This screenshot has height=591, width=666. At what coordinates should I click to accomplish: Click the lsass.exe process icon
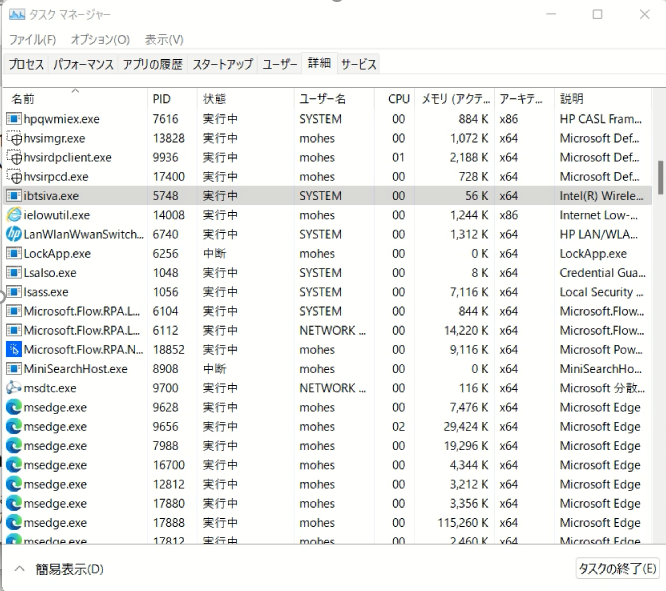[14, 292]
